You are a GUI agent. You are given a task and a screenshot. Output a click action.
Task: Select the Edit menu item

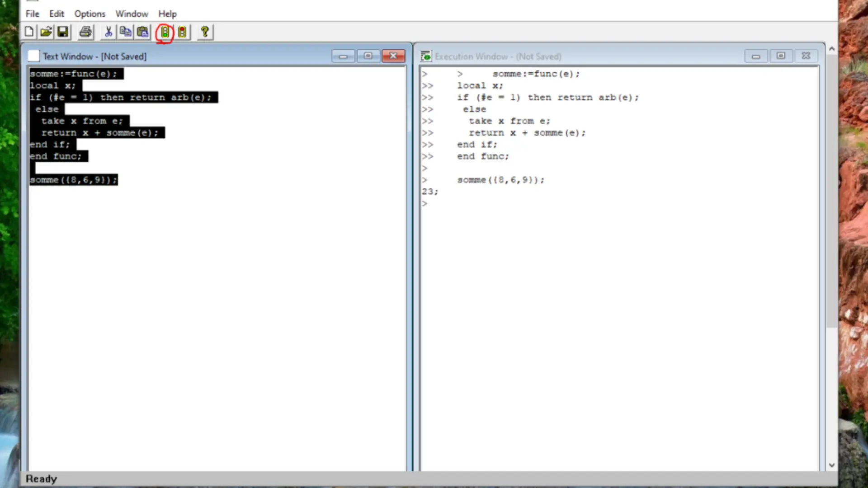[x=57, y=13]
